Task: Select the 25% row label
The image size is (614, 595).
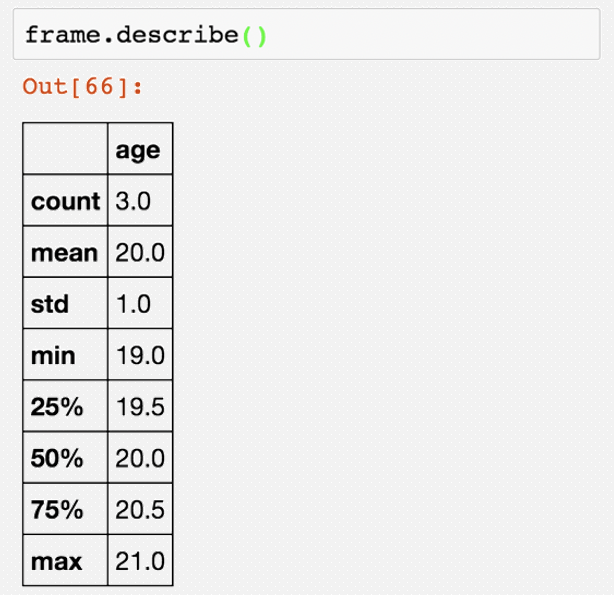Action: [x=57, y=407]
